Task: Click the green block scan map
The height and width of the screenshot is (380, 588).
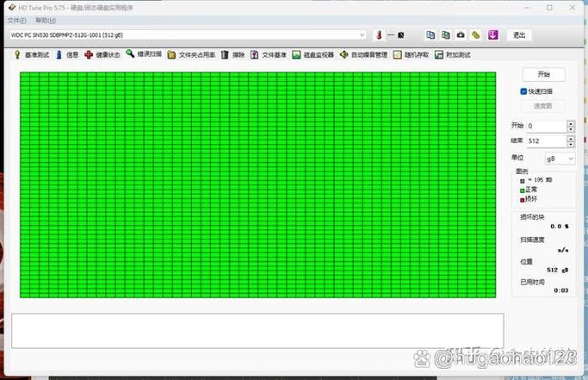Action: [257, 184]
